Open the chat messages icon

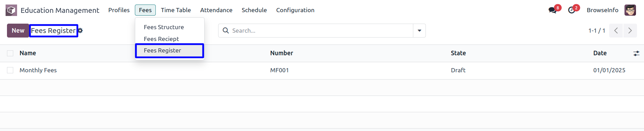point(552,10)
